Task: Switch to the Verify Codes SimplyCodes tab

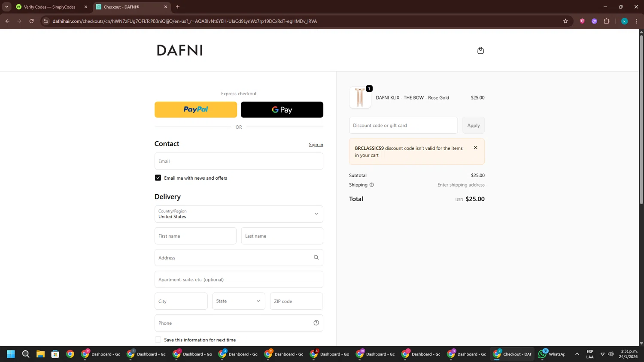Action: [x=49, y=7]
